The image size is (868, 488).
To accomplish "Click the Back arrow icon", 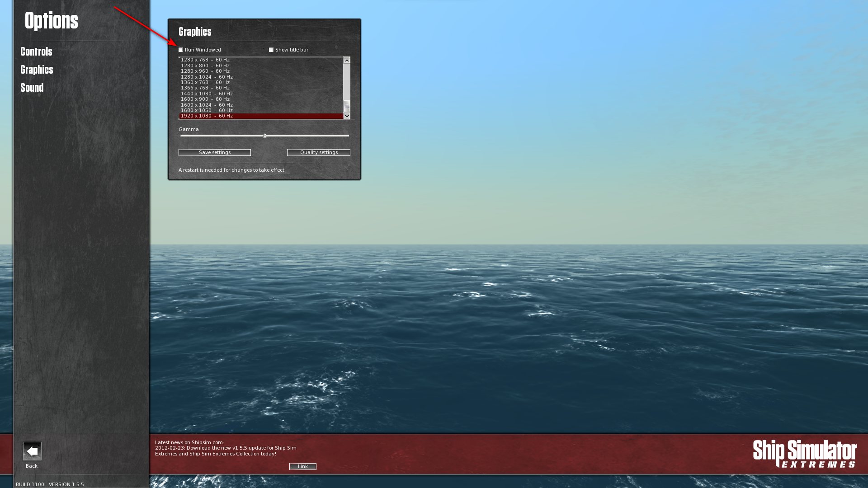I will 32,451.
